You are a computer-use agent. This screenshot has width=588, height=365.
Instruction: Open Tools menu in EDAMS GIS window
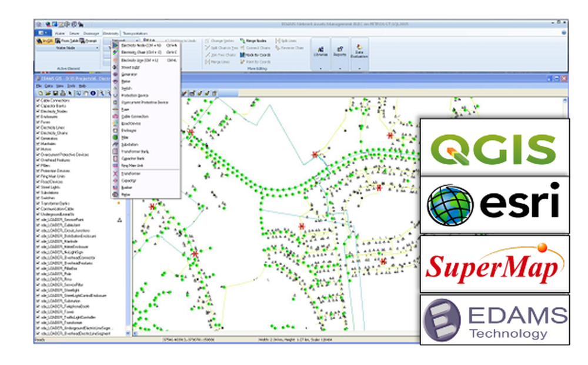click(71, 86)
